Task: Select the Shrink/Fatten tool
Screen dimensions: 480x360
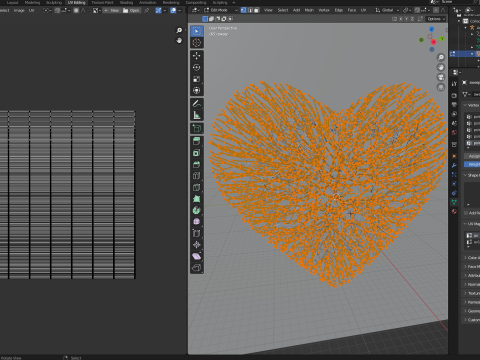Action: coord(197,245)
